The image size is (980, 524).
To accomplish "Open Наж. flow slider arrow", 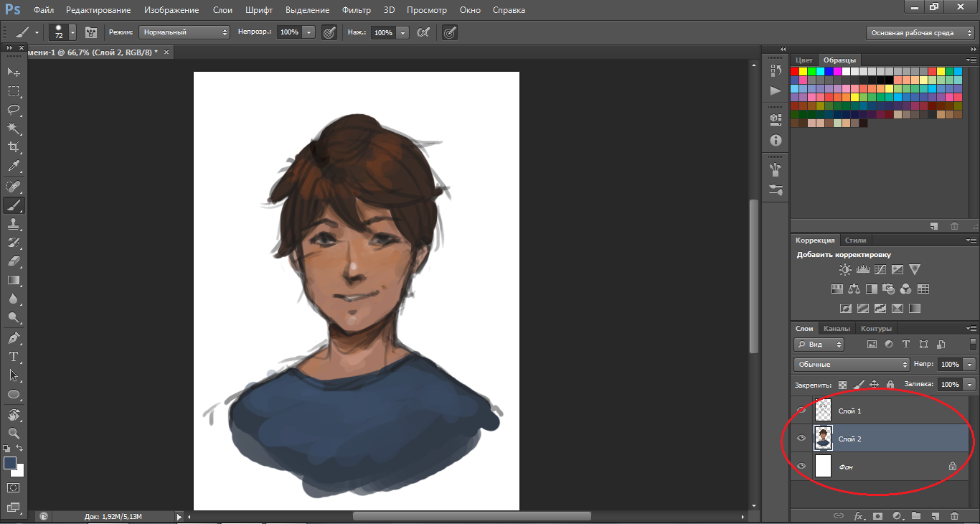I will coord(402,32).
